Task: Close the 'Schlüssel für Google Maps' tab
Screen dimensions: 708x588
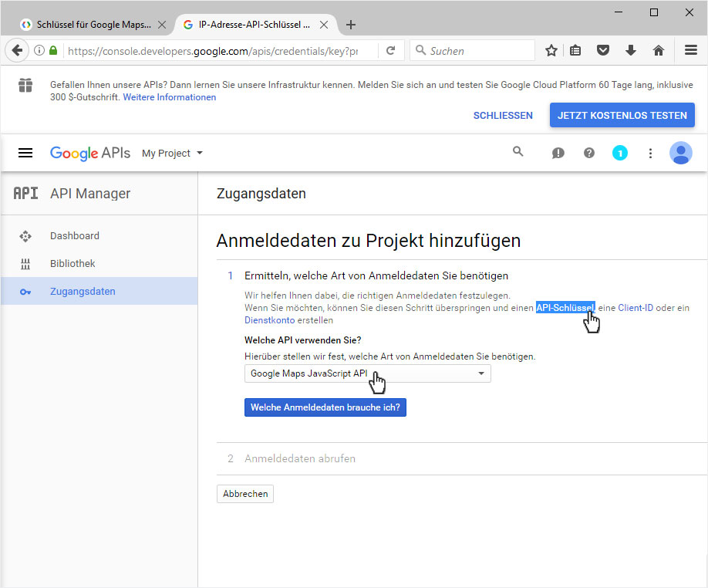Action: click(x=162, y=25)
